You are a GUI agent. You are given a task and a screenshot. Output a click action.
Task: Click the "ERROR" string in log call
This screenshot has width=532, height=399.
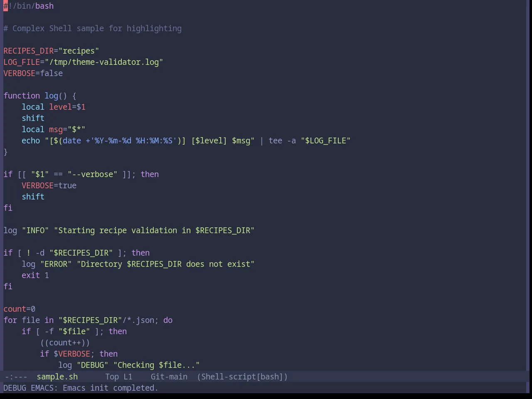coord(56,264)
